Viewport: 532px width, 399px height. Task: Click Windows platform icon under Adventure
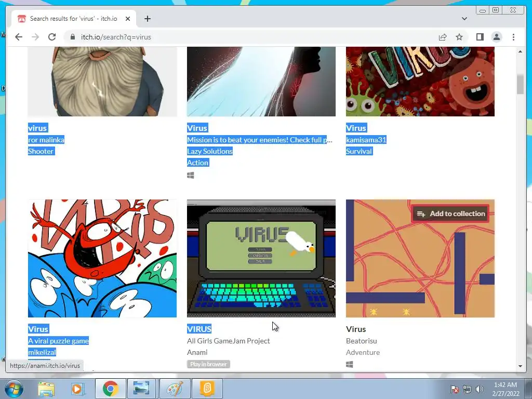coord(350,364)
